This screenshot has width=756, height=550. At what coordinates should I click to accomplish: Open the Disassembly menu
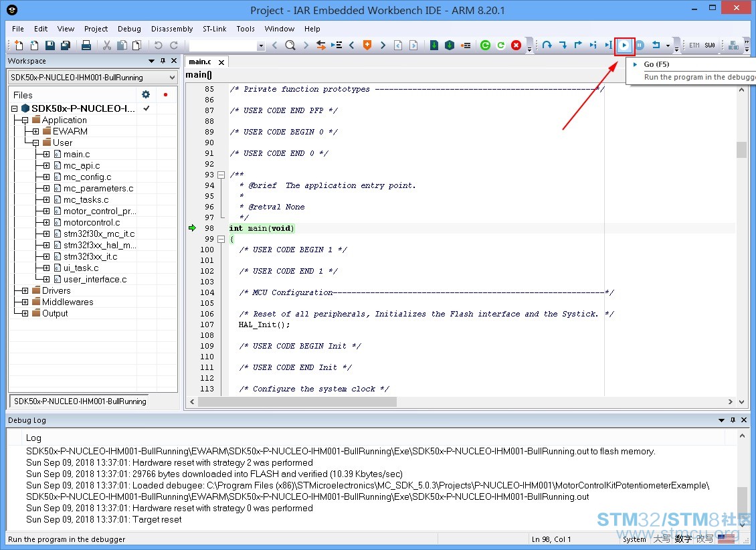tap(172, 29)
